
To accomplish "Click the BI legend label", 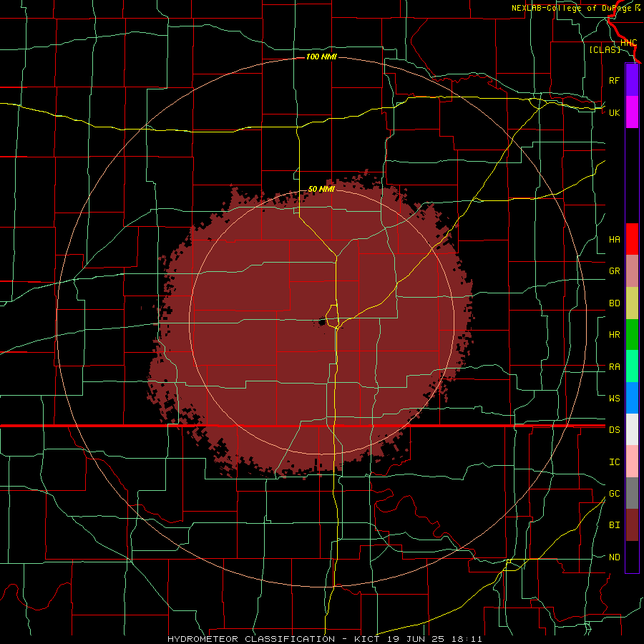I will [x=614, y=525].
